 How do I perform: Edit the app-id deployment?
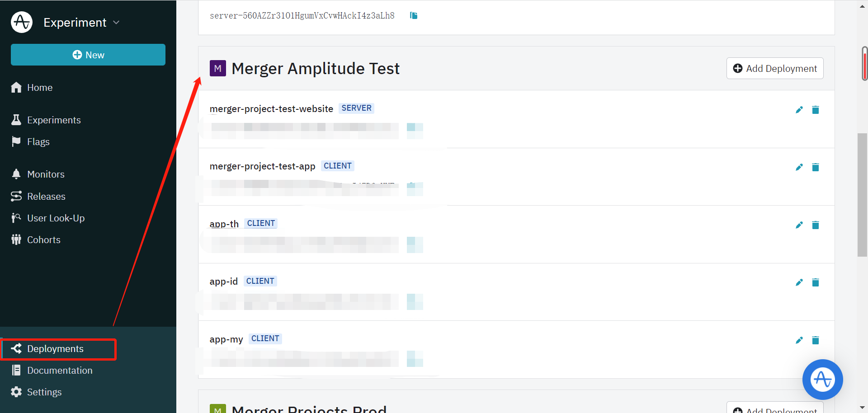tap(799, 282)
